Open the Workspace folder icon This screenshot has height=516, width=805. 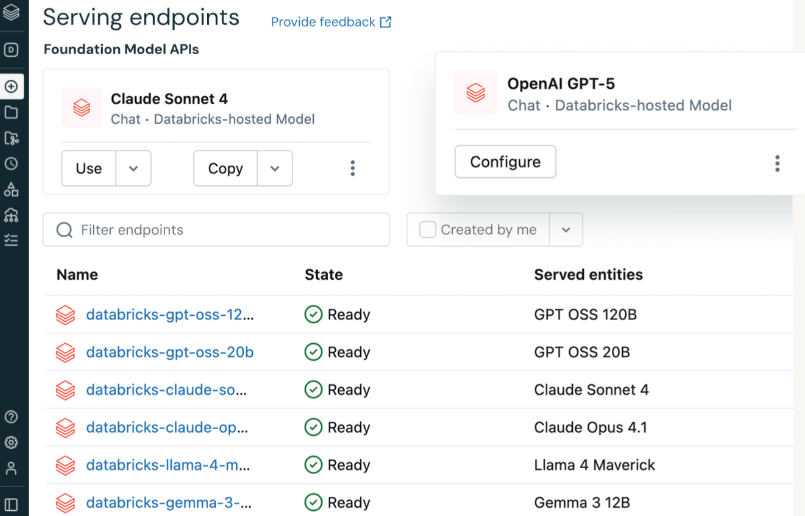11,112
